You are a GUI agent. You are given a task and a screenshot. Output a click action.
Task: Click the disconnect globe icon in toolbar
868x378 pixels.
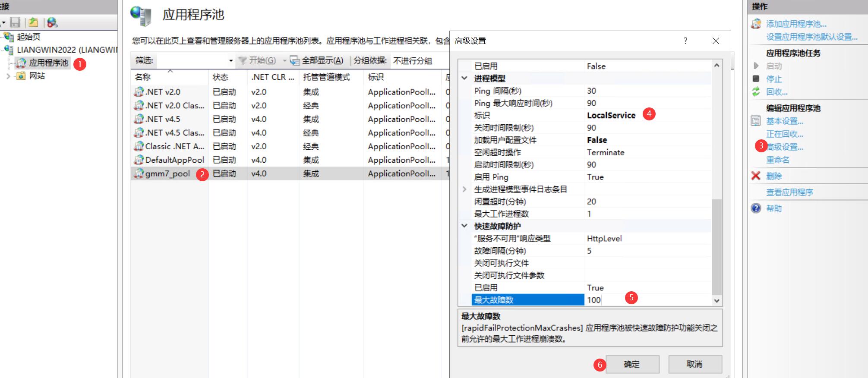pyautogui.click(x=52, y=22)
